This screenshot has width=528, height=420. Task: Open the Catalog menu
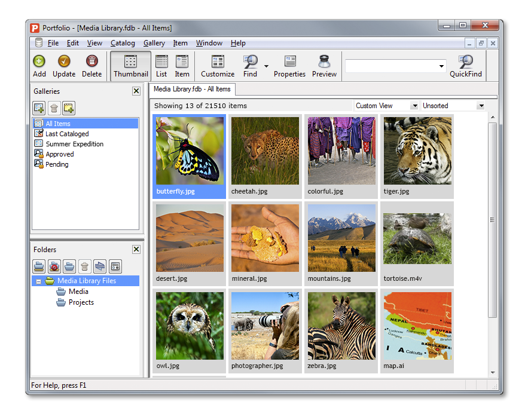(123, 43)
